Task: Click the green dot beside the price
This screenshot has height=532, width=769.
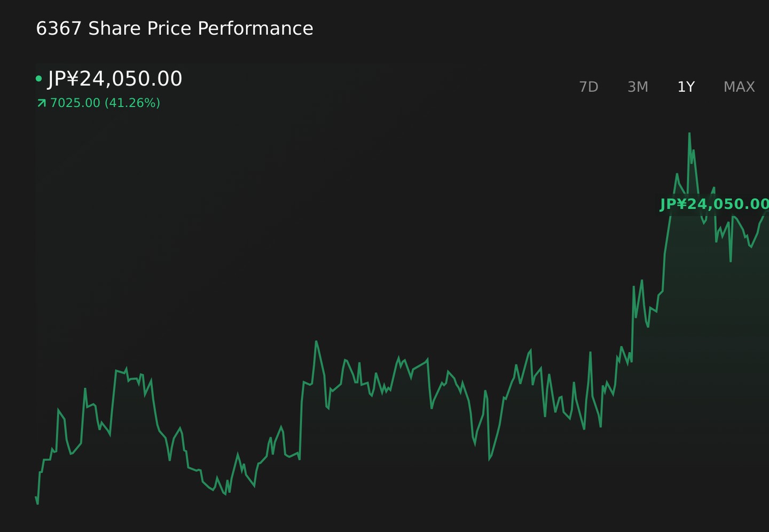Action: click(x=38, y=79)
